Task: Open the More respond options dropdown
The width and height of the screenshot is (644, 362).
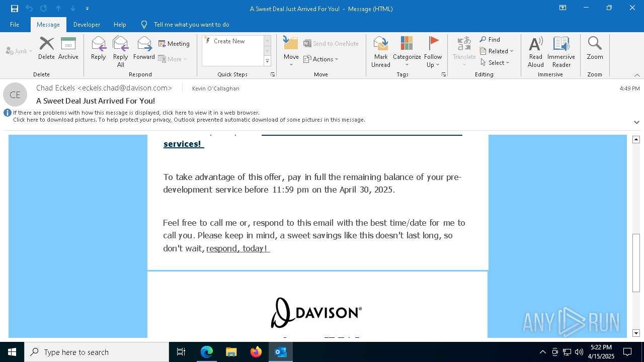Action: pyautogui.click(x=173, y=59)
